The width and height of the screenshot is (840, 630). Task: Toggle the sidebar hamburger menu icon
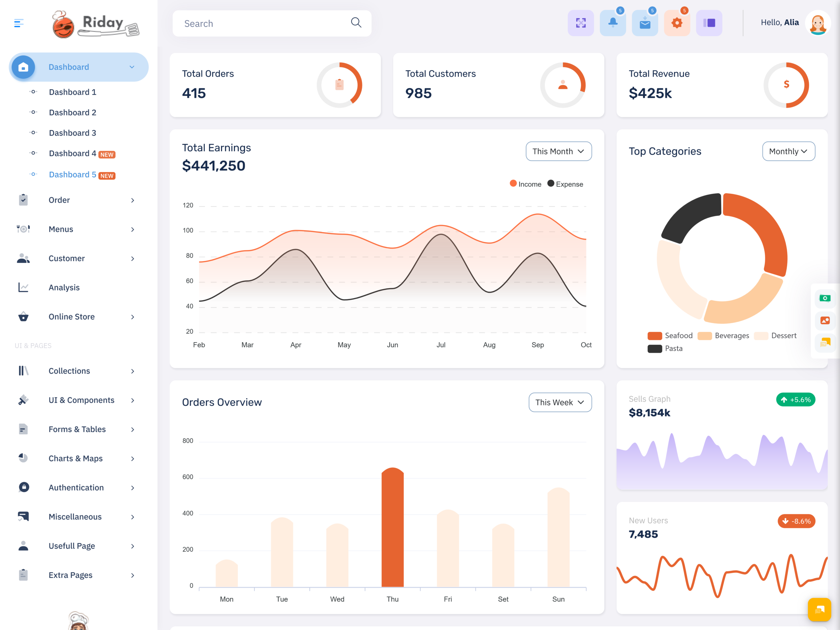click(x=19, y=23)
